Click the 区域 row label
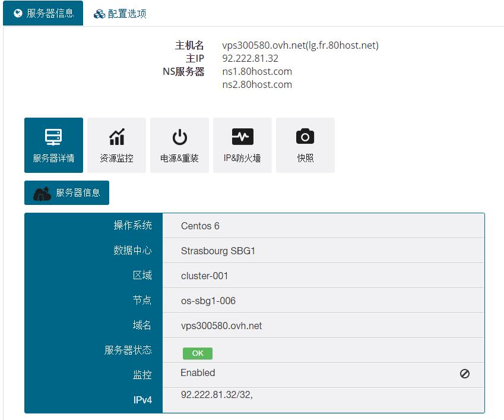This screenshot has width=504, height=420. (142, 275)
